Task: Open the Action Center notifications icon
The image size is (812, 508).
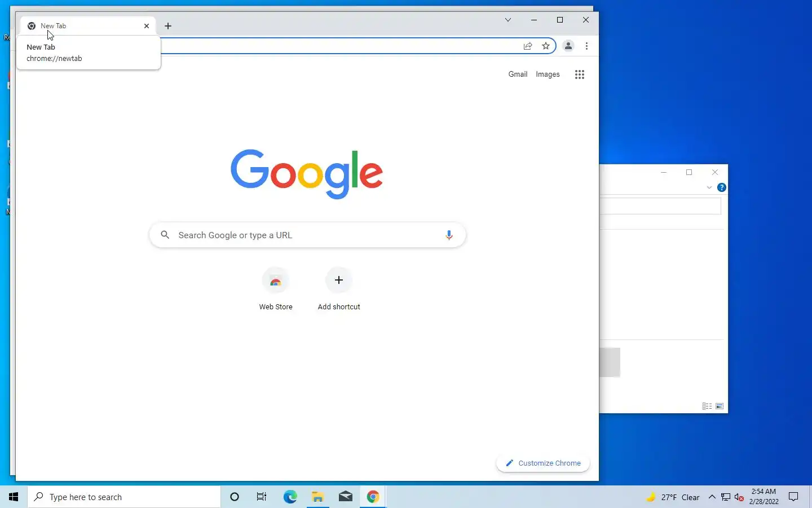Action: click(793, 497)
